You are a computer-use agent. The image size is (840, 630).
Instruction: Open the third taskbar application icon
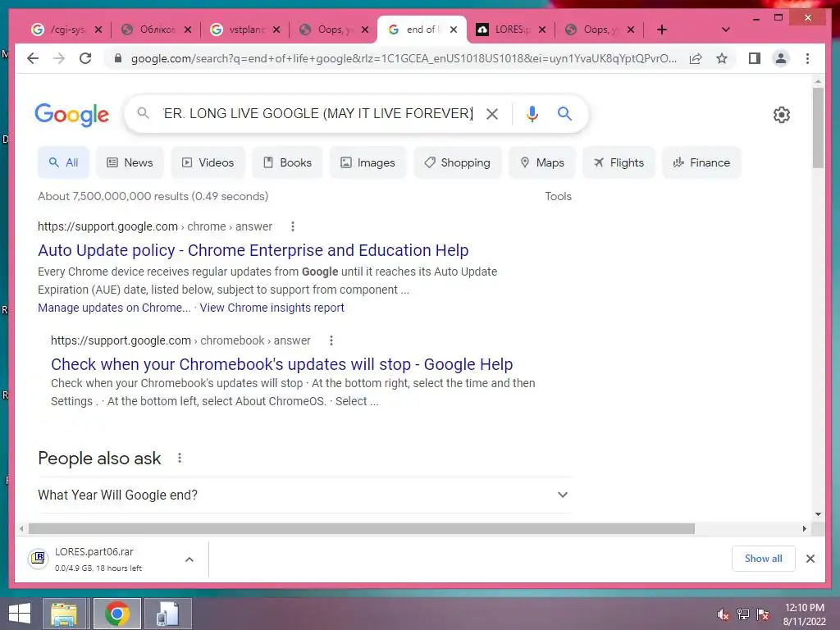pos(167,614)
